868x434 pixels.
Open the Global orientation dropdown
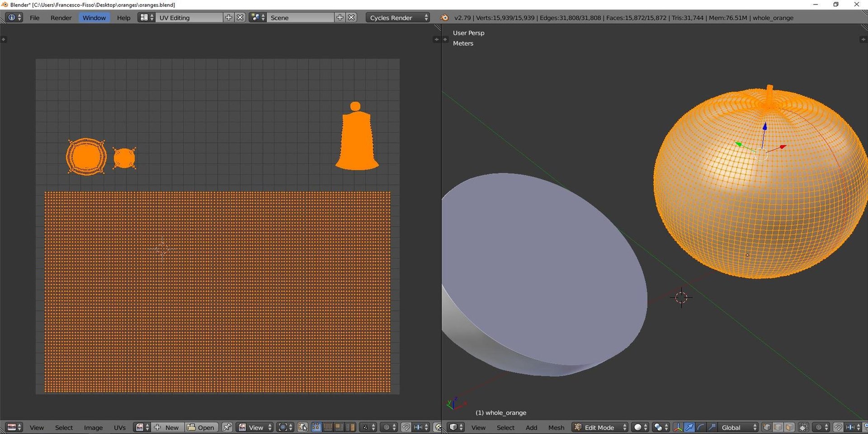point(739,427)
